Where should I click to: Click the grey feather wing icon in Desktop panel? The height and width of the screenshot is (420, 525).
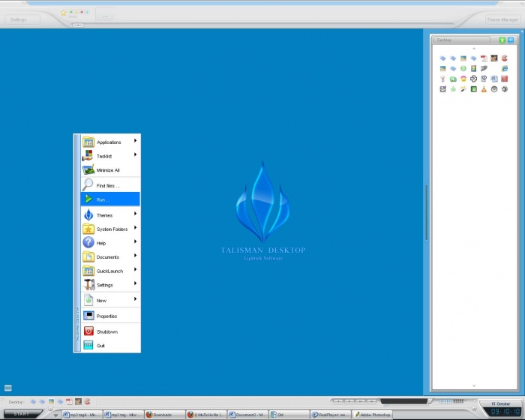tap(484, 68)
